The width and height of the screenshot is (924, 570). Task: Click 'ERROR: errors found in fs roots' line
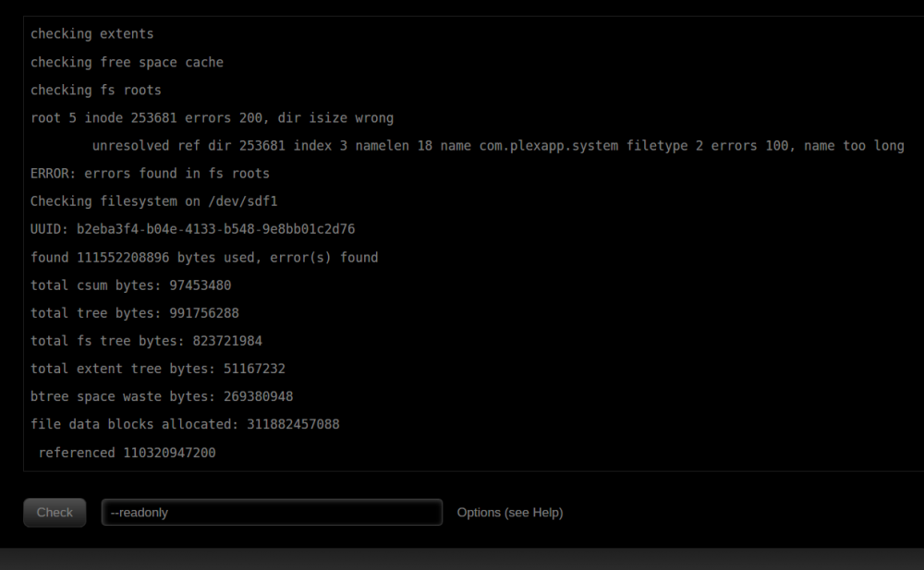point(150,174)
